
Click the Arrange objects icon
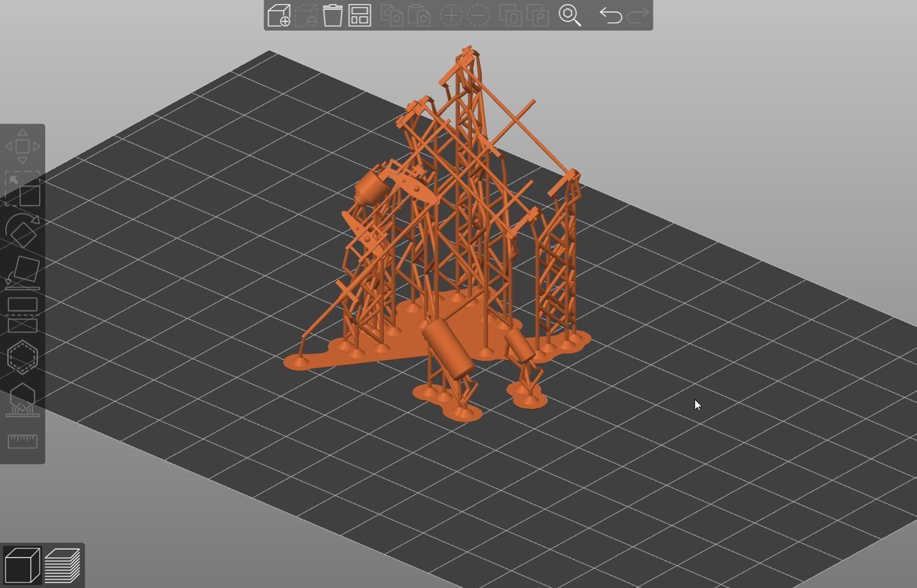tap(360, 15)
